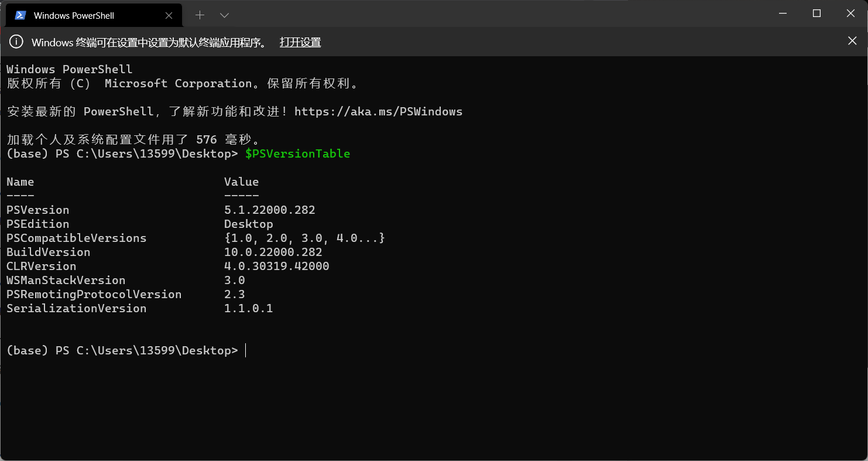Click the PSEdition Desktop value
868x461 pixels.
click(248, 223)
